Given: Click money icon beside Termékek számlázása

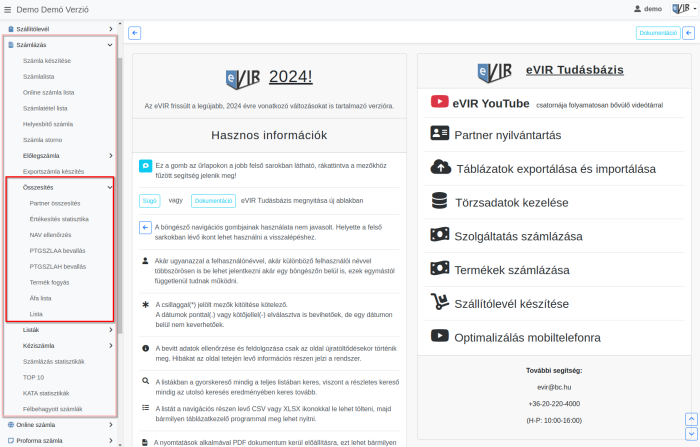Looking at the screenshot, I should coord(440,268).
